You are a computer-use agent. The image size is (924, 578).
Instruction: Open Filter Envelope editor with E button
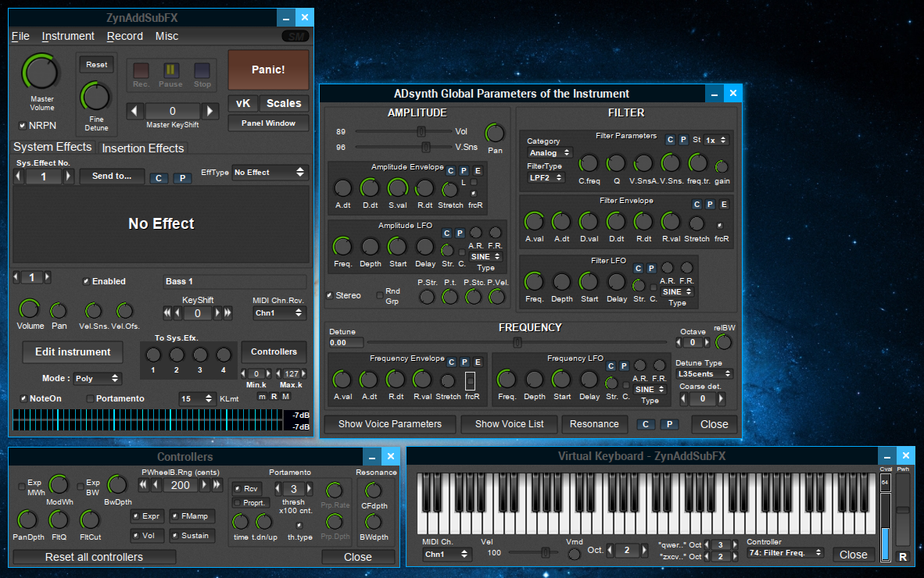pyautogui.click(x=724, y=204)
